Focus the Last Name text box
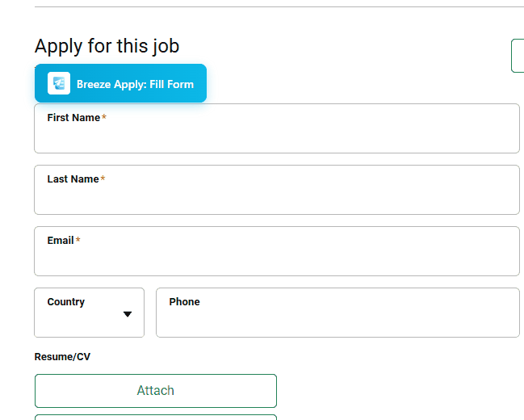The image size is (524, 420). pyautogui.click(x=276, y=197)
